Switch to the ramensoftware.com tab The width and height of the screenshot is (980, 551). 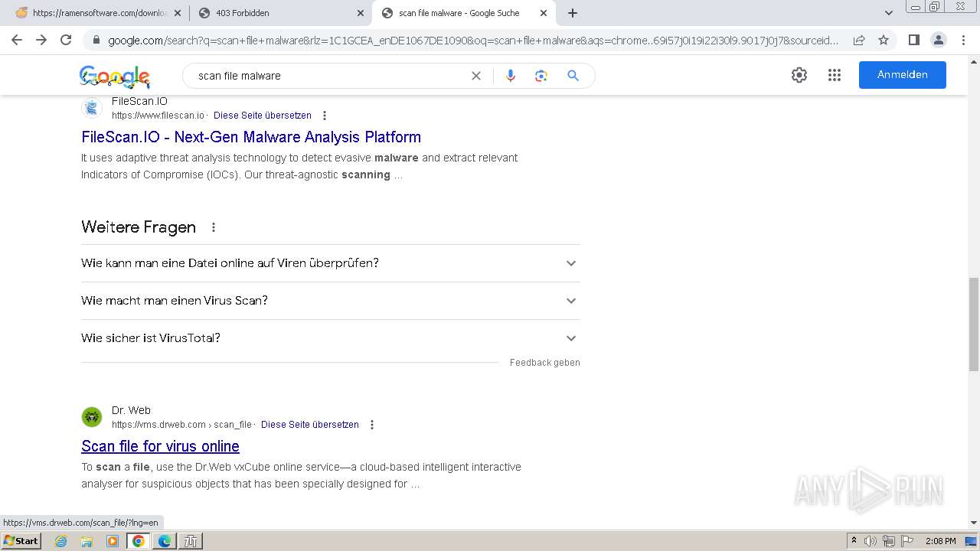coord(98,13)
